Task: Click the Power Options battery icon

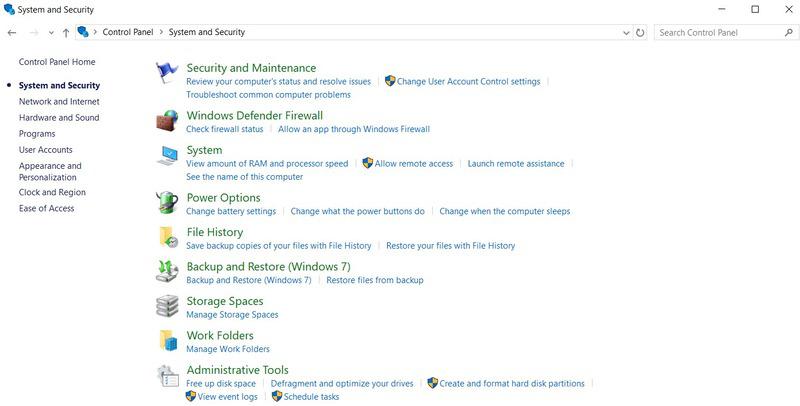Action: pos(167,203)
